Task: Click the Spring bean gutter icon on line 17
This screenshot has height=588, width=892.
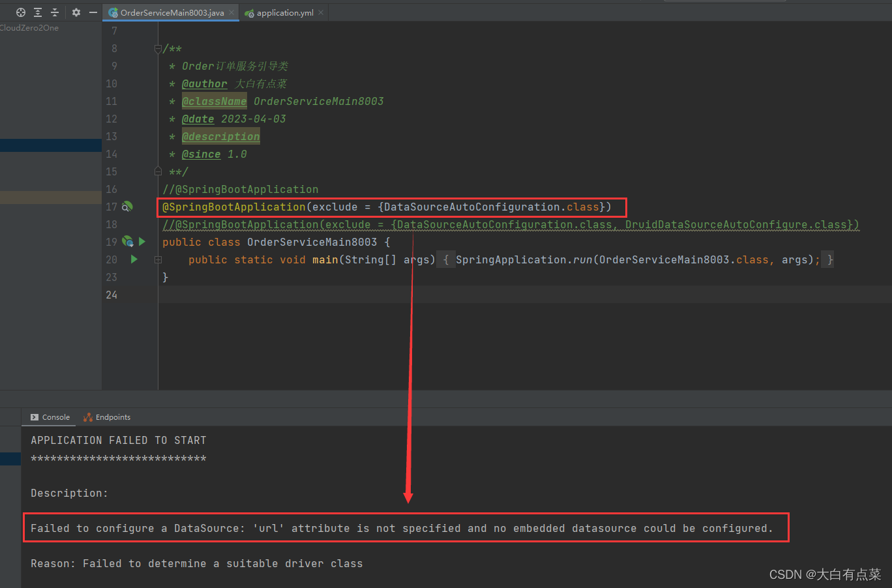Action: coord(128,207)
